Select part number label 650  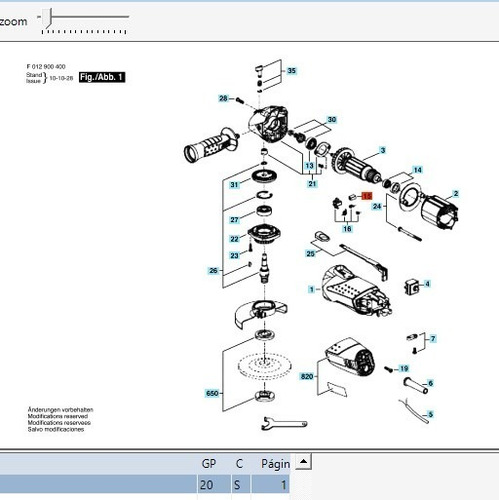coord(212,393)
